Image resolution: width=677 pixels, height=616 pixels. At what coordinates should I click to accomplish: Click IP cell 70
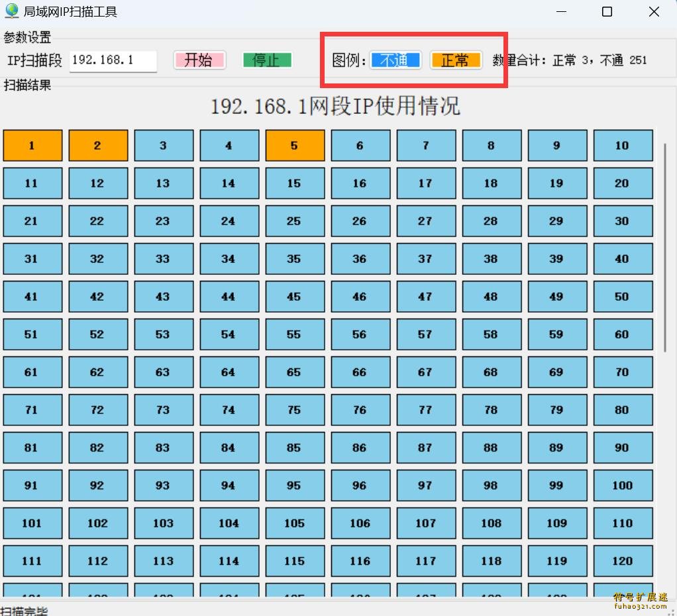(x=623, y=372)
